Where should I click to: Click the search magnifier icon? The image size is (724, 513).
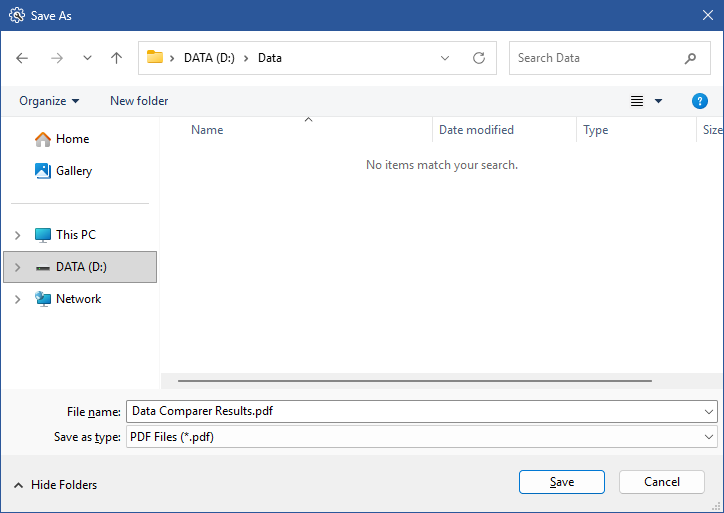[690, 58]
